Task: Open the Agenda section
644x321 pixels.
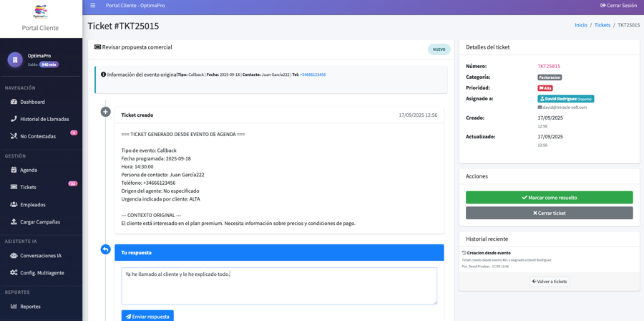Action: [29, 170]
